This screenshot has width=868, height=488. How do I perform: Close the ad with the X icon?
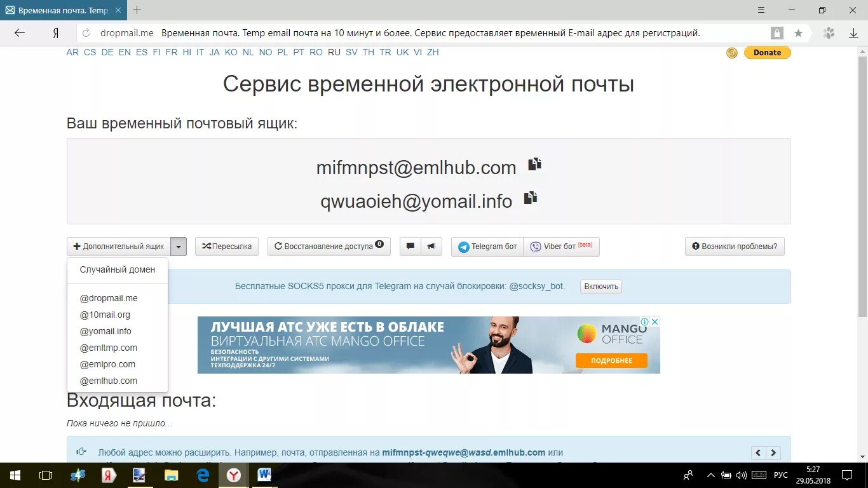[655, 322]
